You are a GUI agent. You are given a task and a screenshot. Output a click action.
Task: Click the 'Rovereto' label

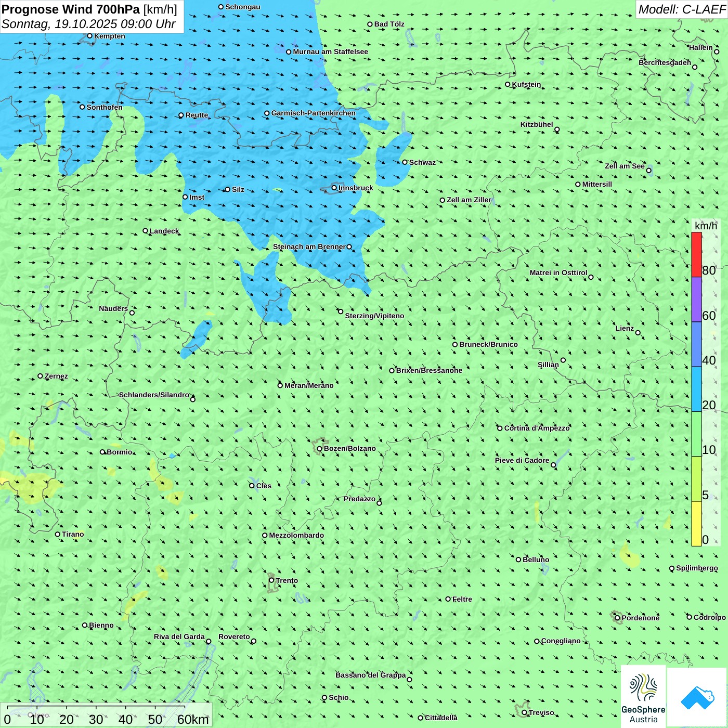coord(234,636)
